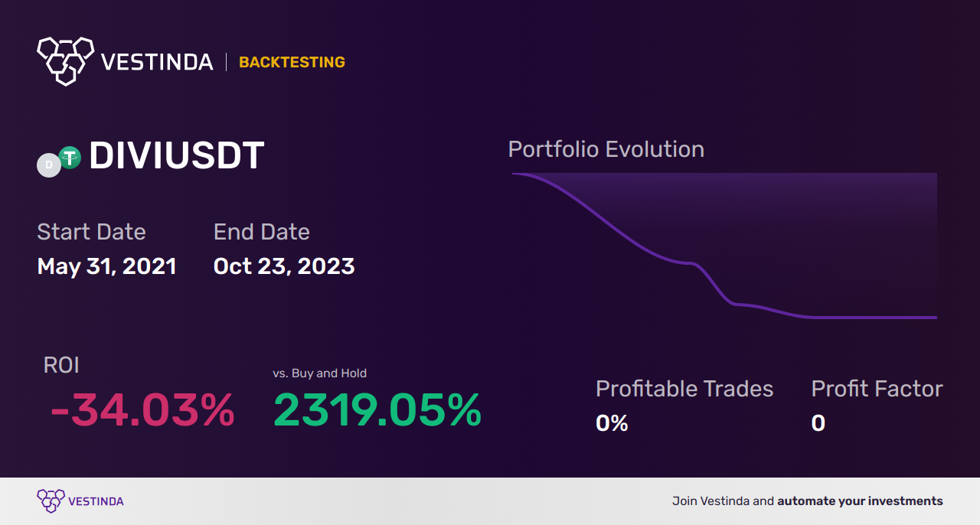Viewport: 980px width, 525px height.
Task: Click the vs. Buy and Hold label
Action: click(320, 373)
